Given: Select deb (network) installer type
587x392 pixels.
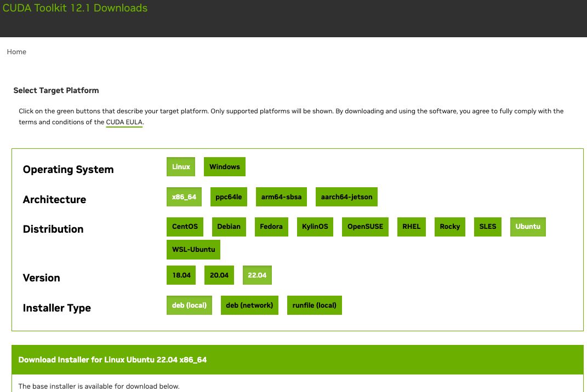Looking at the screenshot, I should (249, 305).
